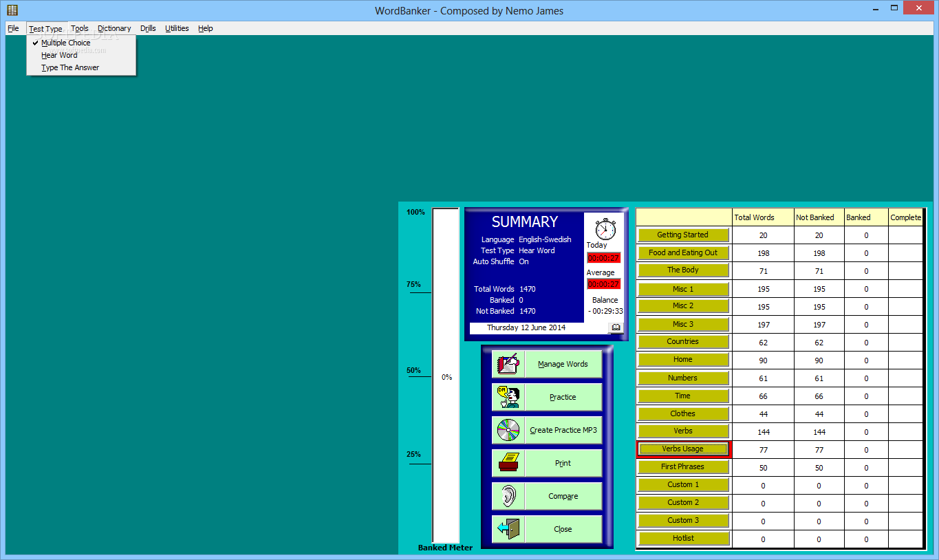
Task: Click the Compare button
Action: (563, 496)
